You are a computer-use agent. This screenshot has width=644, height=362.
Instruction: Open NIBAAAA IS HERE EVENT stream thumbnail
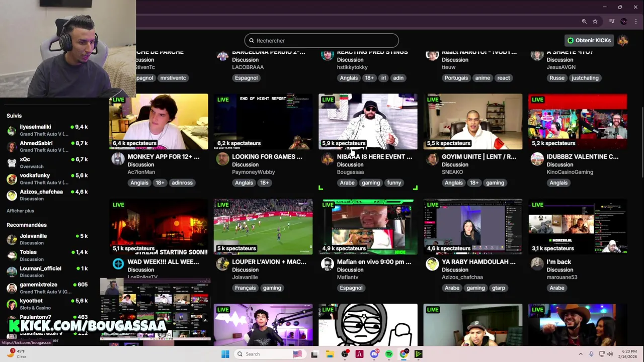tap(368, 122)
